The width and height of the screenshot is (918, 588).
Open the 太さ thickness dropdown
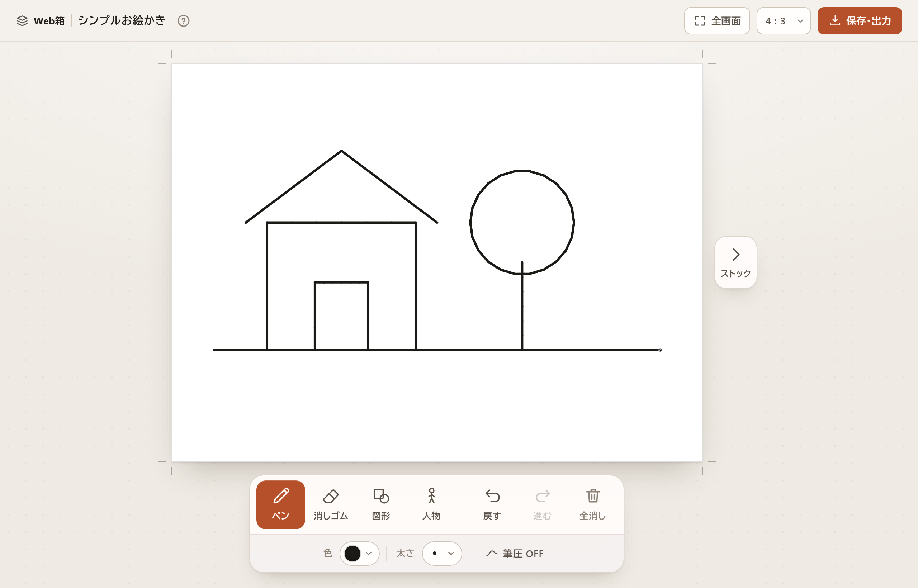click(442, 553)
